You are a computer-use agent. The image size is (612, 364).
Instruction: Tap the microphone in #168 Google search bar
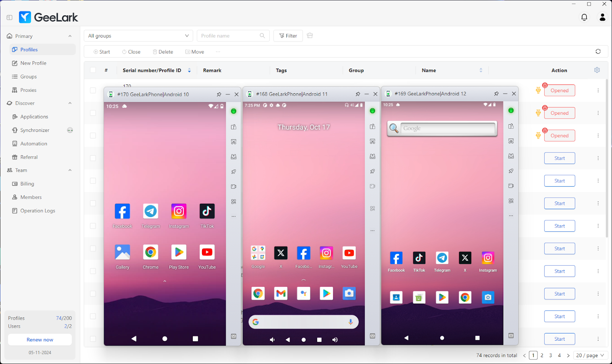[x=350, y=322]
